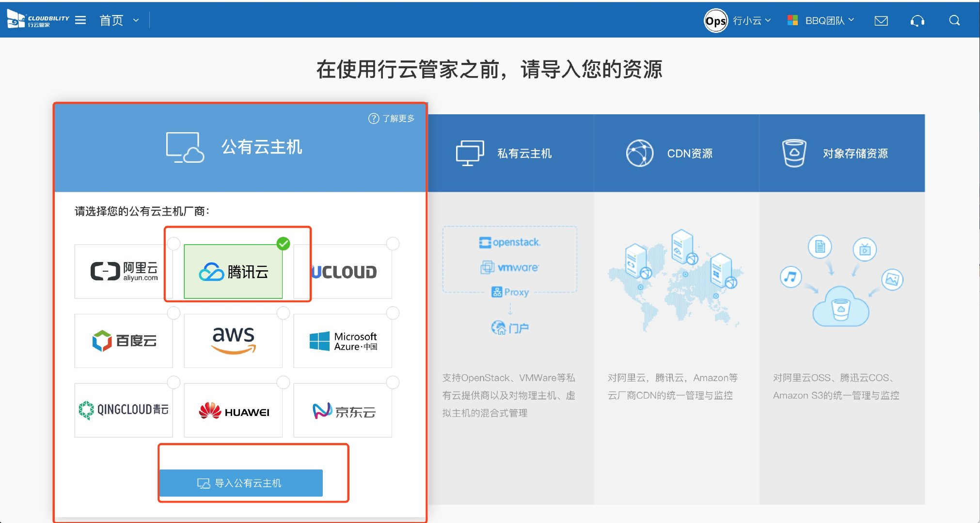Viewport: 980px width, 523px height.
Task: Uncheck the green 腾讯云 checkmark
Action: point(283,244)
